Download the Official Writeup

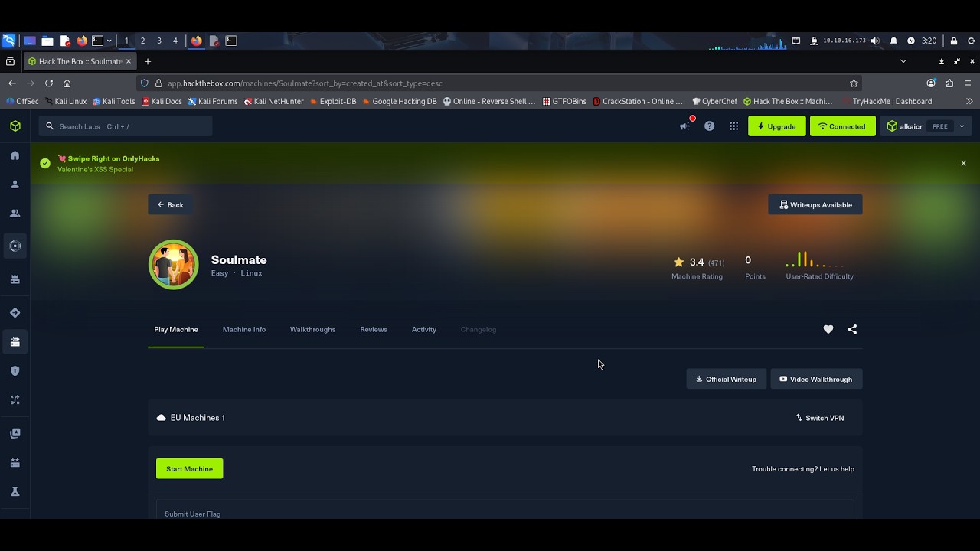click(726, 379)
